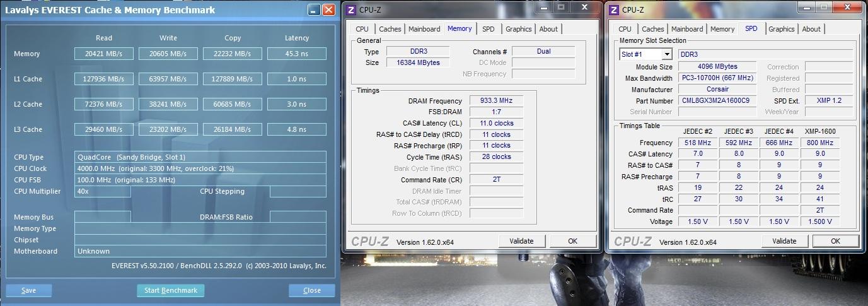Image resolution: width=868 pixels, height=306 pixels.
Task: Open Caches tab in SPD CPU-Z window
Action: (653, 29)
